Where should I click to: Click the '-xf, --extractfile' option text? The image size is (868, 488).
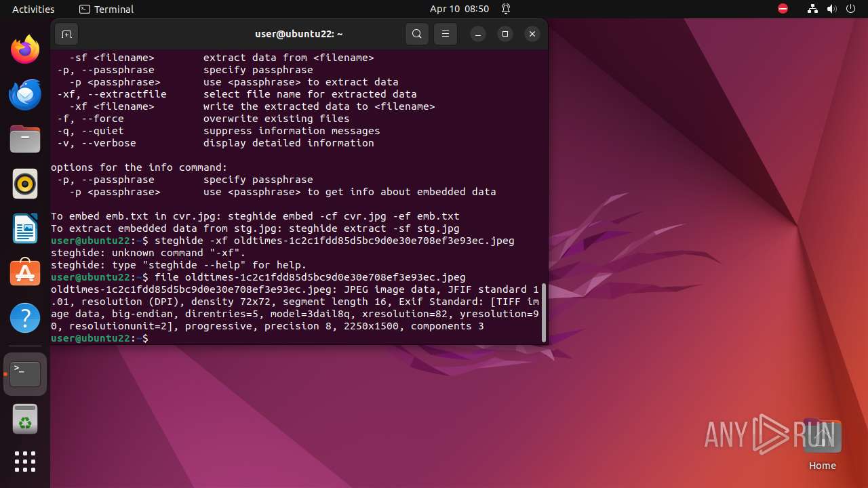112,94
